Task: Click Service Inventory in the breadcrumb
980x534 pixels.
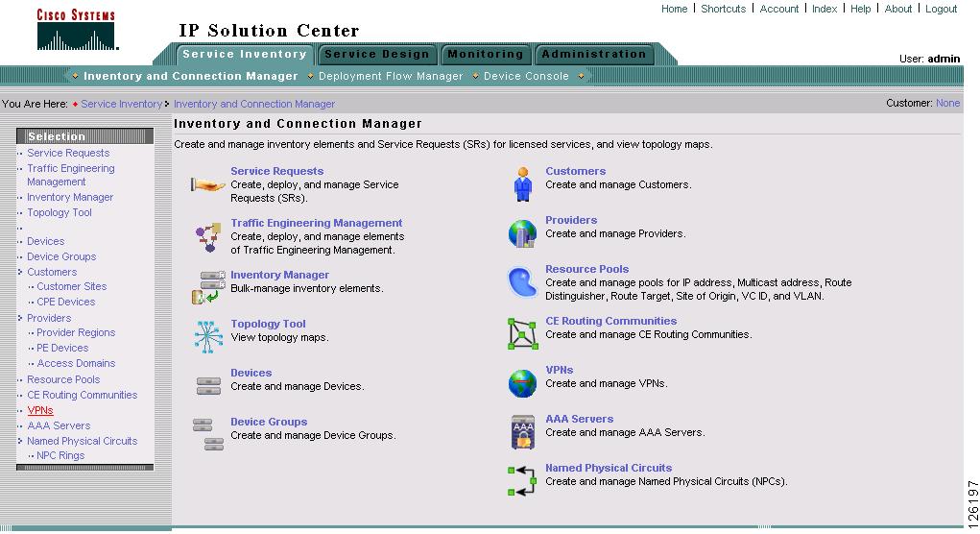Action: pyautogui.click(x=121, y=104)
